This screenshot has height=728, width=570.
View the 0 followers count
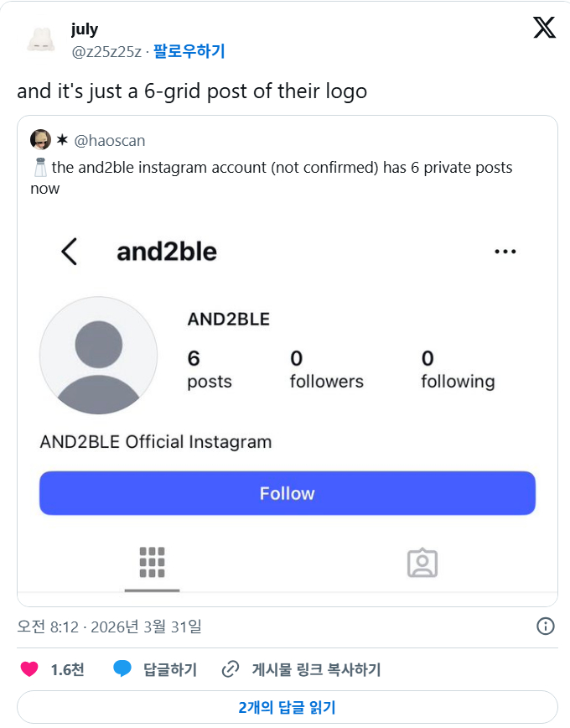pyautogui.click(x=327, y=369)
